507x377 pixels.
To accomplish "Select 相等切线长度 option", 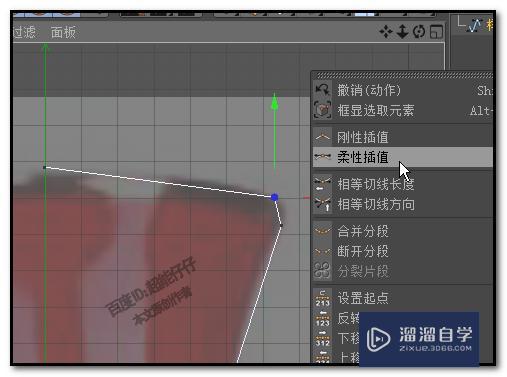I will click(402, 184).
